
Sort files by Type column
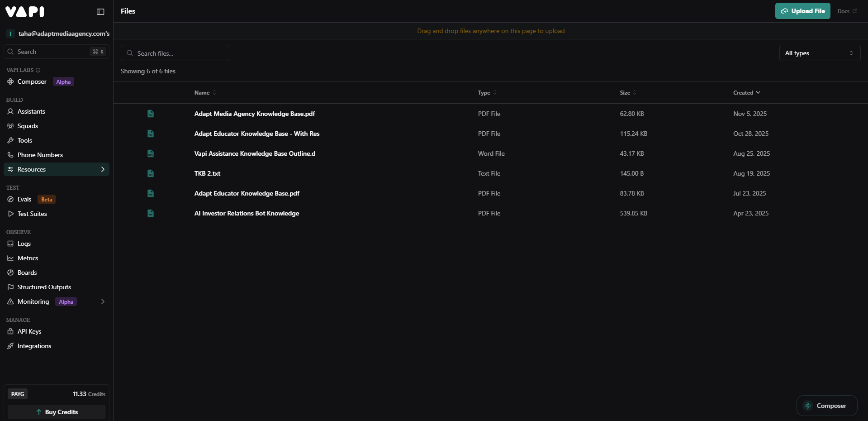click(x=487, y=93)
